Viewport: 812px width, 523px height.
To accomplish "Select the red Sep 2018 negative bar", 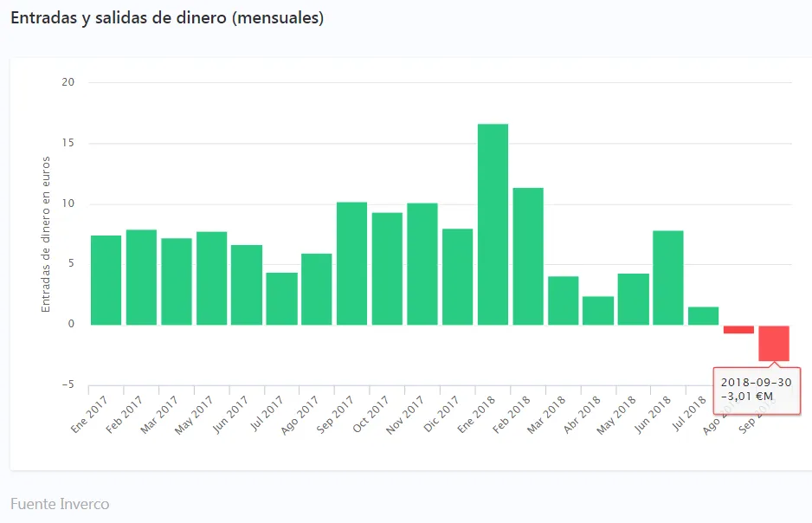I will [773, 343].
